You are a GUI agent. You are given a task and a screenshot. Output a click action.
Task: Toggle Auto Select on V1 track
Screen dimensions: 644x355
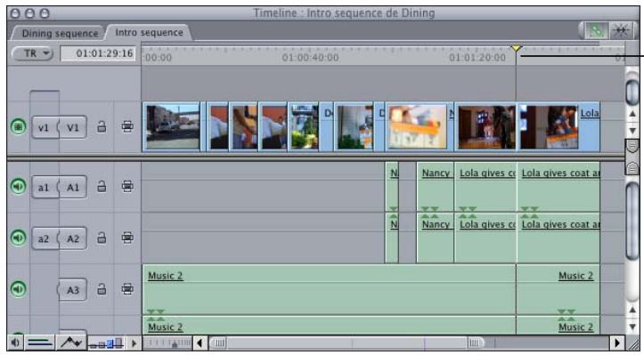click(x=127, y=126)
